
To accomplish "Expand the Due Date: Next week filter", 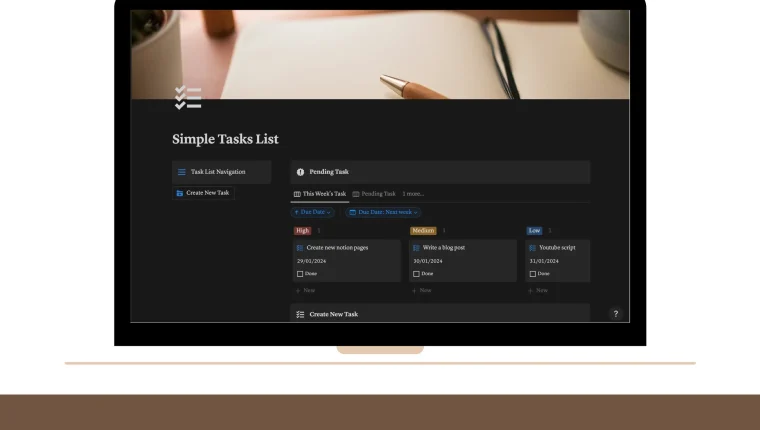I will click(384, 212).
